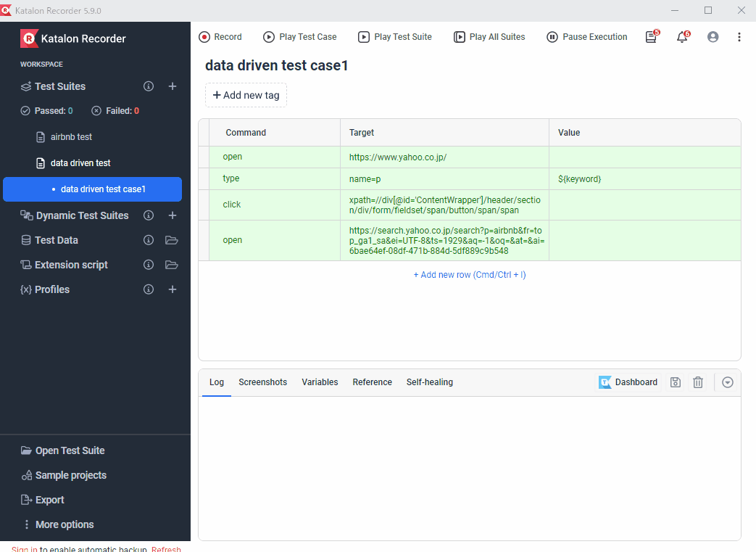Select the https://www.yahoo.co.jp/ target cell
Viewport: 756px width, 552px height.
(x=444, y=157)
